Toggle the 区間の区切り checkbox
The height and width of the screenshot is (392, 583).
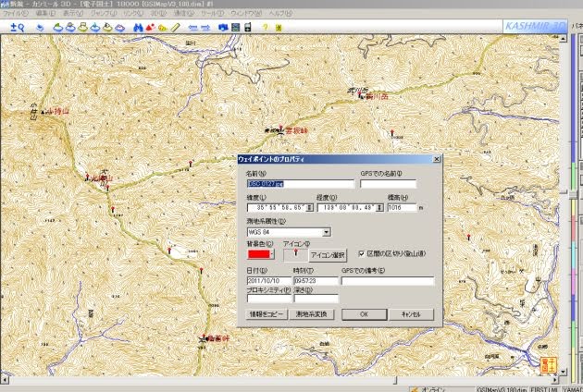pos(362,252)
